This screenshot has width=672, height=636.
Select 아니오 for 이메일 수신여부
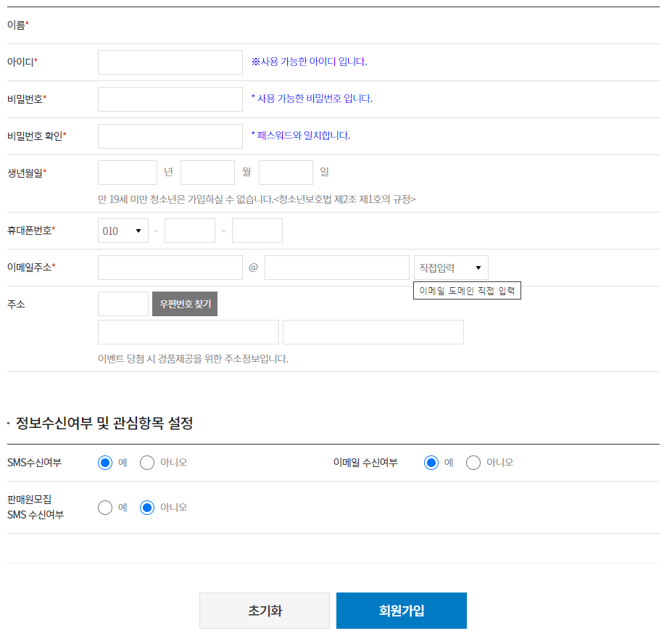(473, 463)
